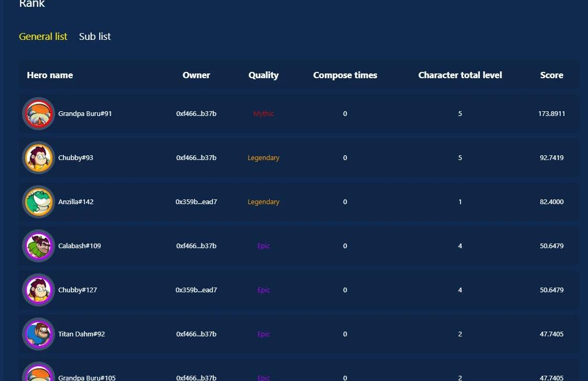Click the Character total level header
The height and width of the screenshot is (381, 588).
click(x=460, y=75)
